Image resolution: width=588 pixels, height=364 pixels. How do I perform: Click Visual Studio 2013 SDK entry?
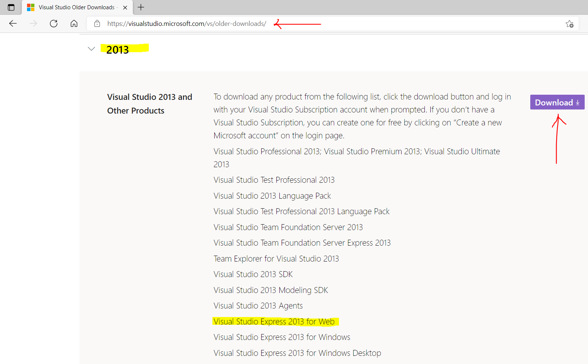[253, 274]
